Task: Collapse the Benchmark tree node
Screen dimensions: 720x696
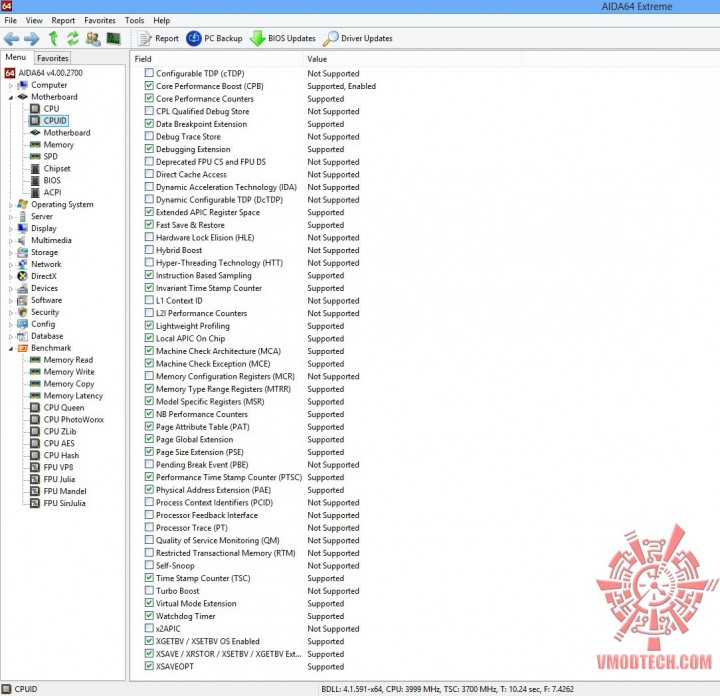Action: (x=11, y=348)
